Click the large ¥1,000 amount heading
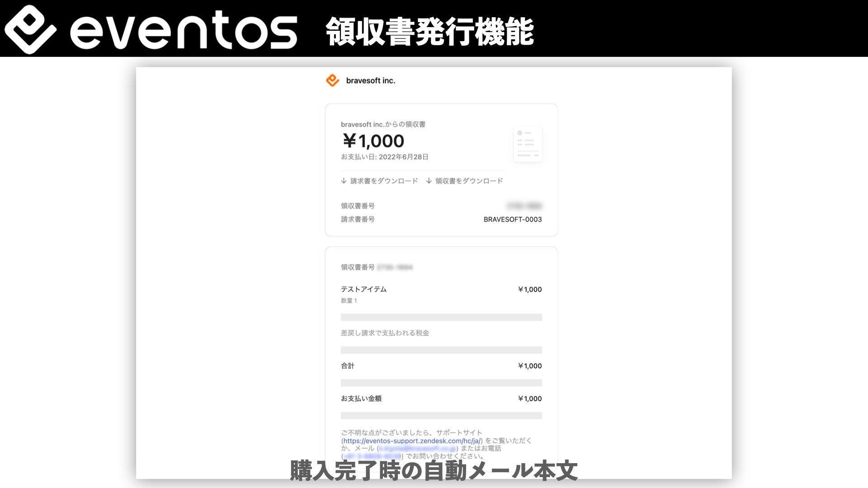The image size is (868, 488). tap(373, 141)
